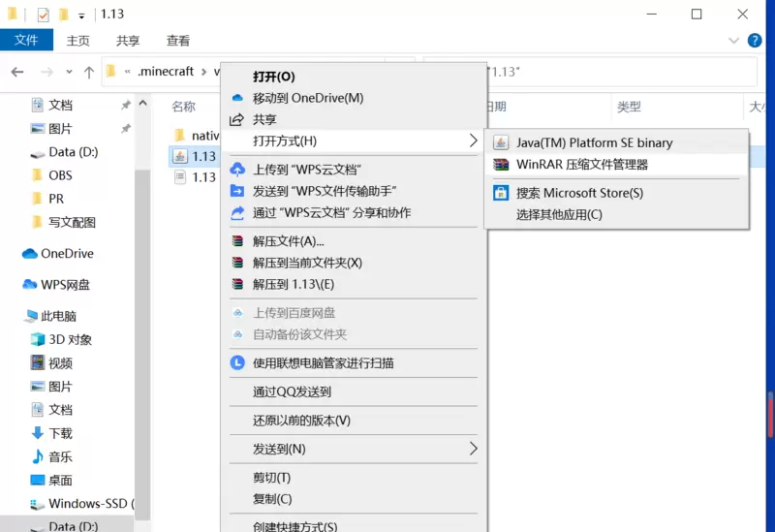Click the WPS cloud upload icon
Viewport: 775px width, 532px height.
click(237, 170)
